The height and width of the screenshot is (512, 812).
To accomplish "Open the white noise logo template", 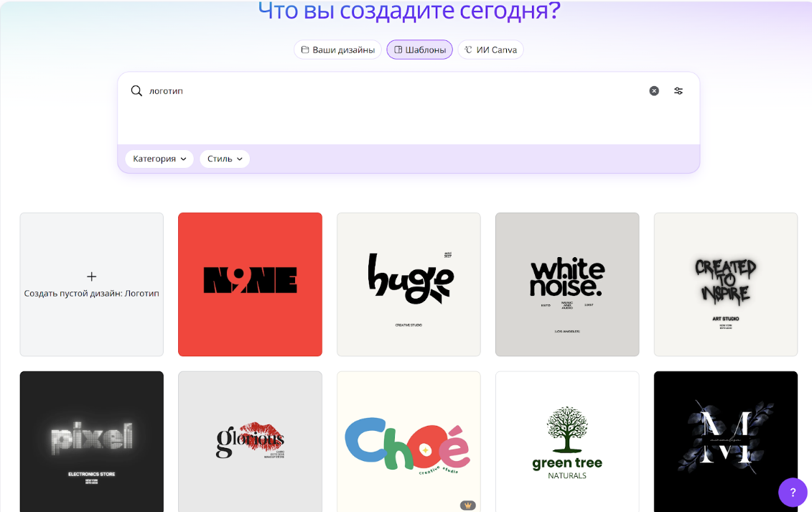I will pos(567,284).
